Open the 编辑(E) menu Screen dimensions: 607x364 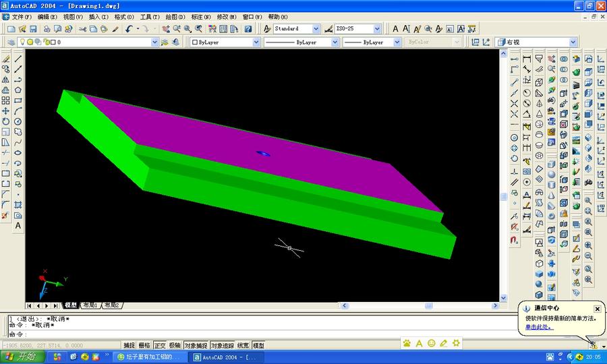(47, 17)
